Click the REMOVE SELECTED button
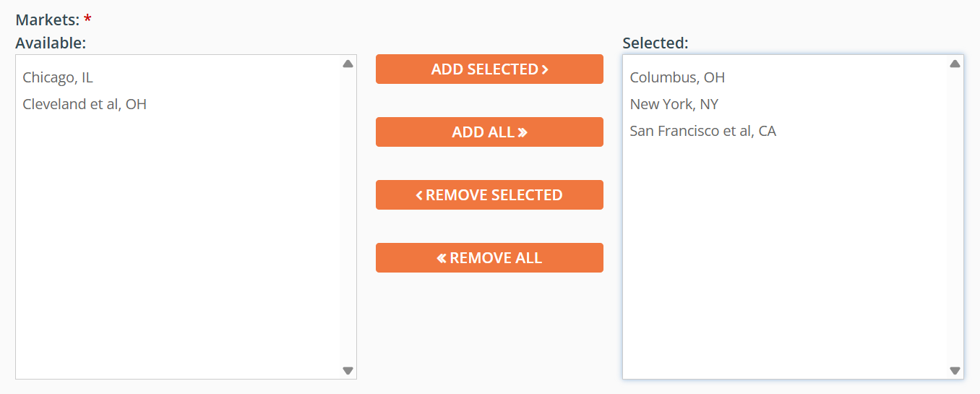The height and width of the screenshot is (394, 980). [x=489, y=195]
